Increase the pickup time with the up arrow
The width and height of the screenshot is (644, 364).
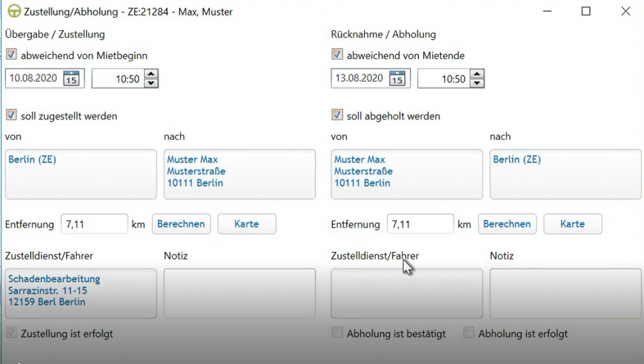click(477, 74)
